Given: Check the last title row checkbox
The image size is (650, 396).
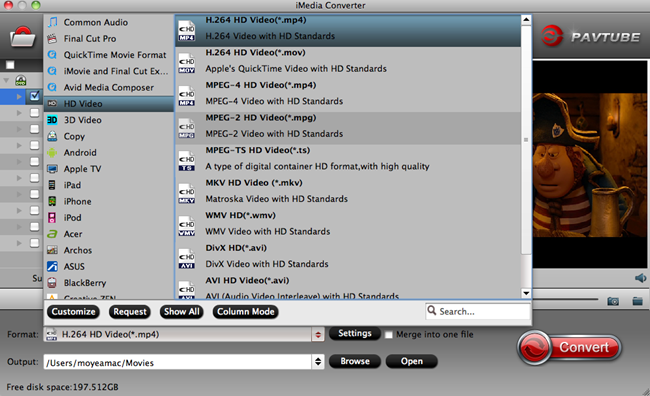Looking at the screenshot, I should tap(34, 243).
